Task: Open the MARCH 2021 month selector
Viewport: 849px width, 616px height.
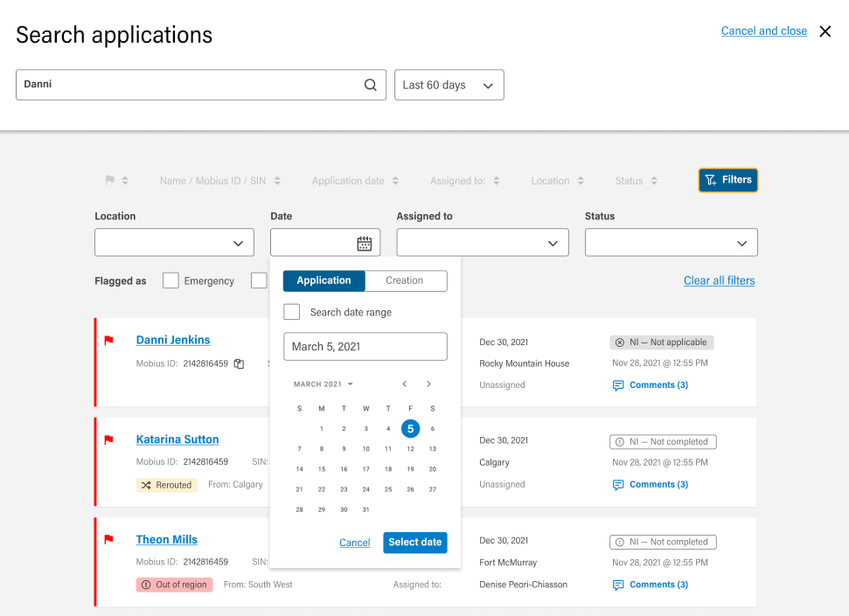Action: tap(324, 384)
